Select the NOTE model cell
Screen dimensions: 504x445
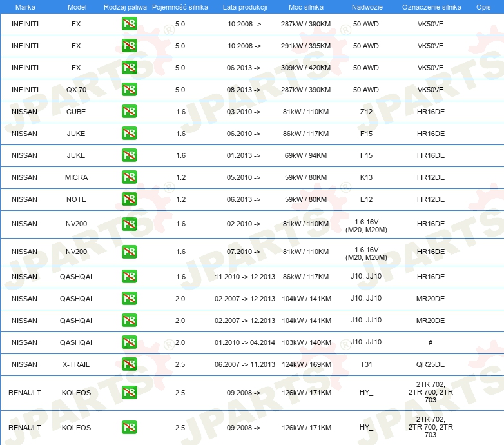pos(76,199)
